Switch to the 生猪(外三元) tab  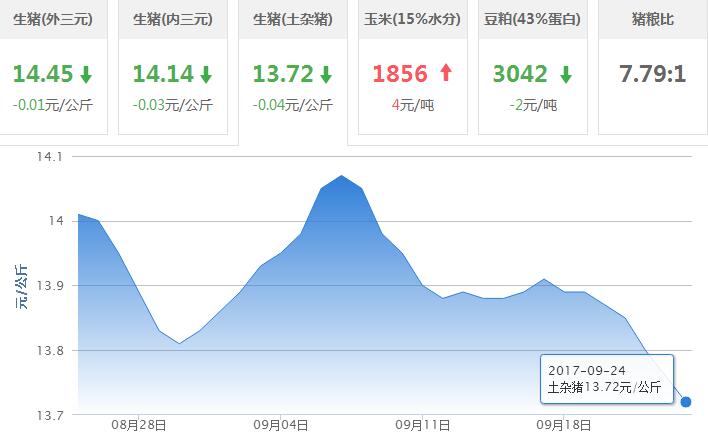pyautogui.click(x=53, y=19)
